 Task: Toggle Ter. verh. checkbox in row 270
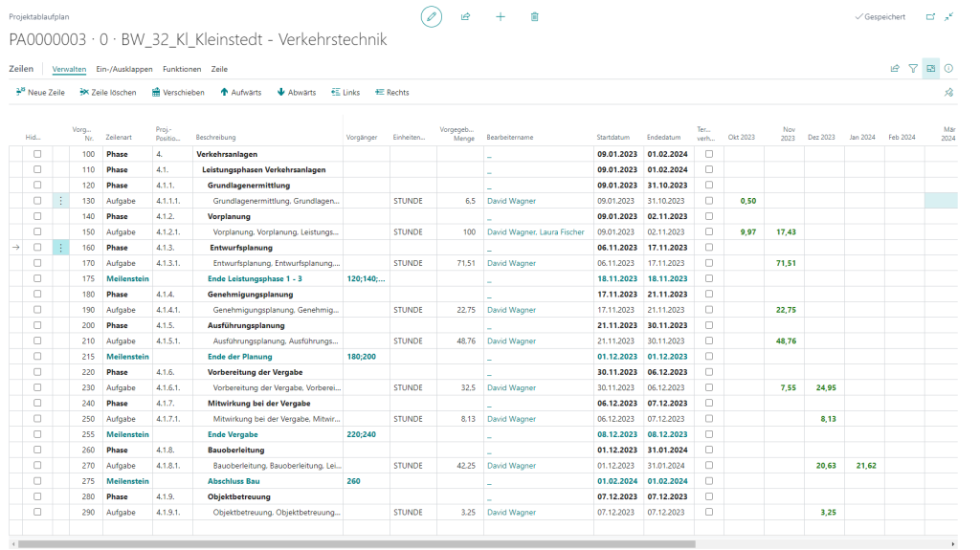(709, 466)
